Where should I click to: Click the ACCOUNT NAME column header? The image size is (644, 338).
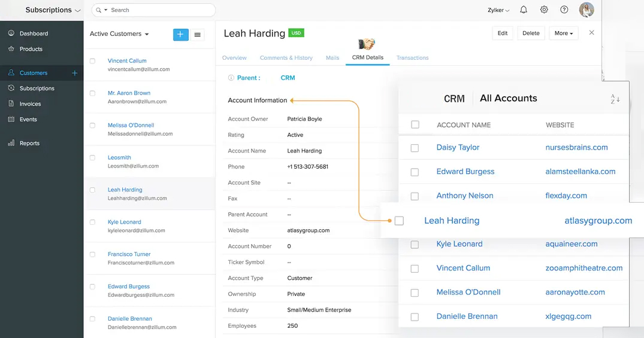[464, 124]
